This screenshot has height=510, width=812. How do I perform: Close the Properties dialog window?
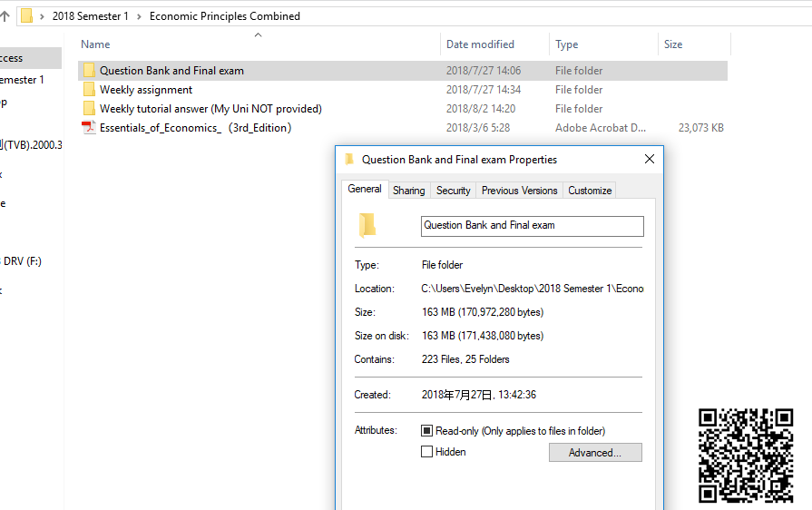[649, 160]
